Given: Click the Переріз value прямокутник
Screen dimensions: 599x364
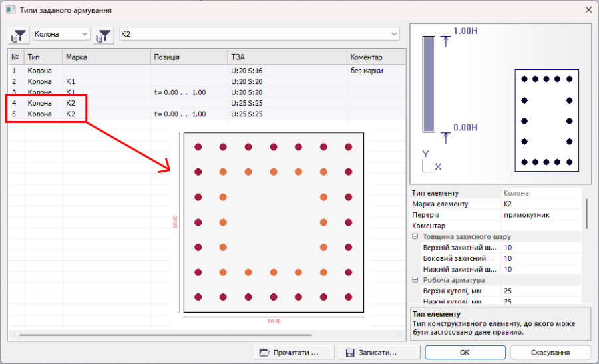Looking at the screenshot, I should (540, 215).
